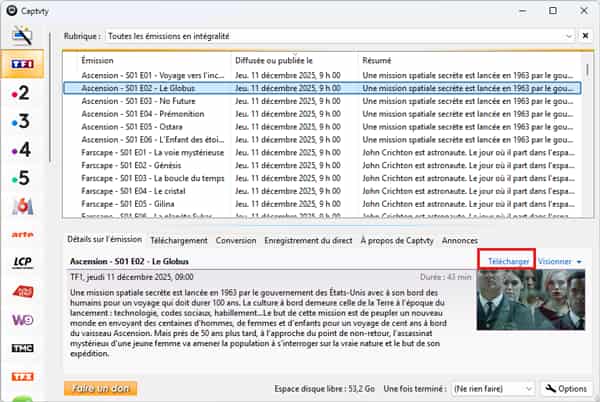Select the red channel icon below LCP

click(x=23, y=291)
